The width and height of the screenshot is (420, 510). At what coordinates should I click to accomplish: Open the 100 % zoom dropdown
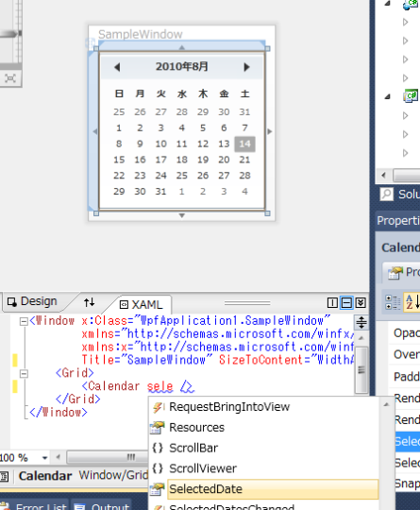tap(45, 458)
